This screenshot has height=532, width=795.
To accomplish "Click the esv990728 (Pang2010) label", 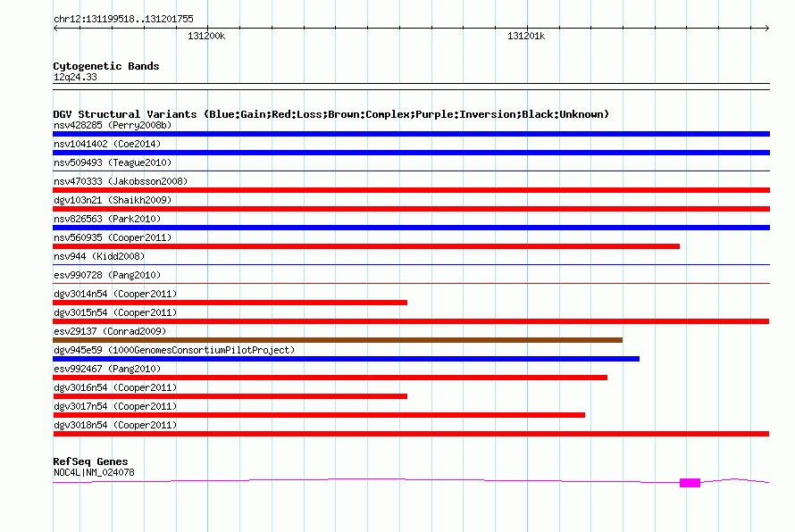I will pos(107,275).
